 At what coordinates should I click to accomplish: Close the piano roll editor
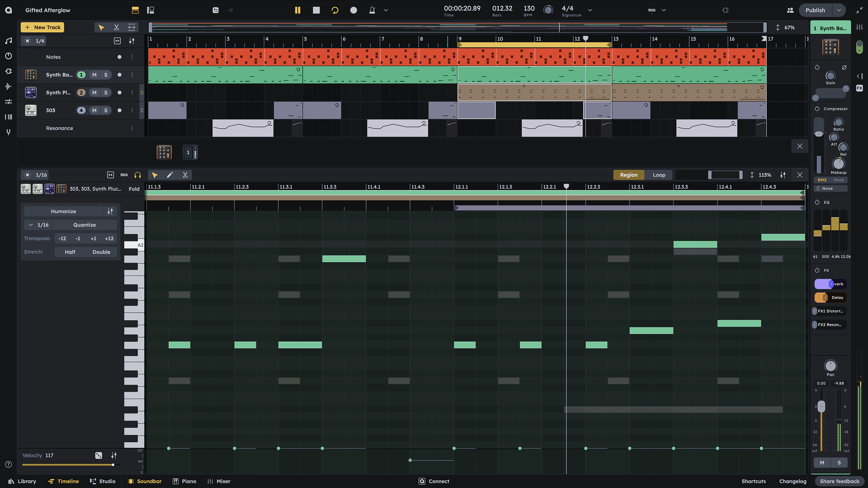[800, 175]
